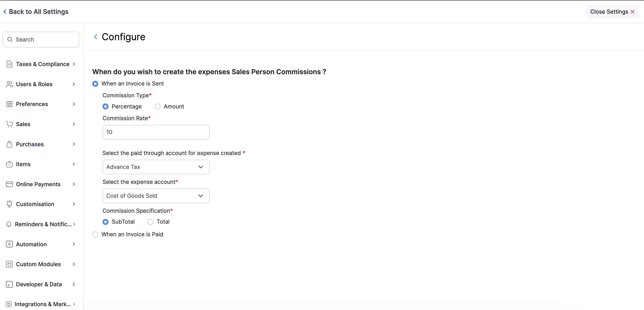Click the Sales cart icon
The height and width of the screenshot is (310, 644).
9,124
